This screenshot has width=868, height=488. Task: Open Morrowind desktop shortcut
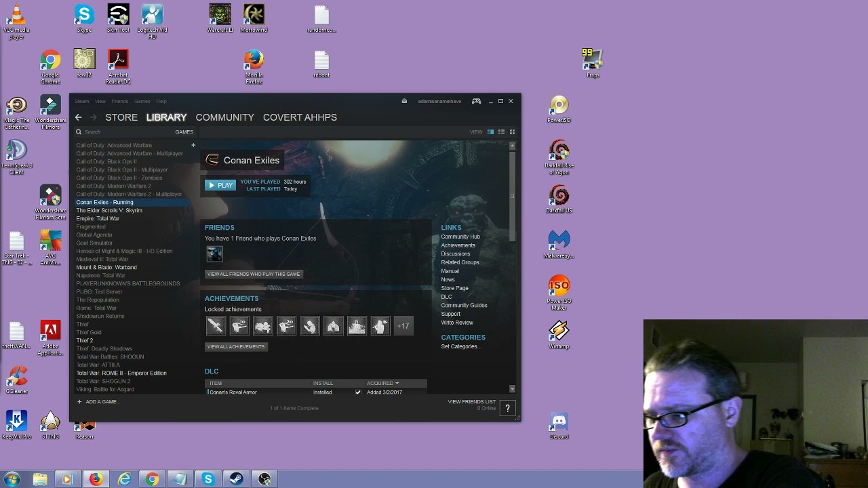tap(254, 19)
